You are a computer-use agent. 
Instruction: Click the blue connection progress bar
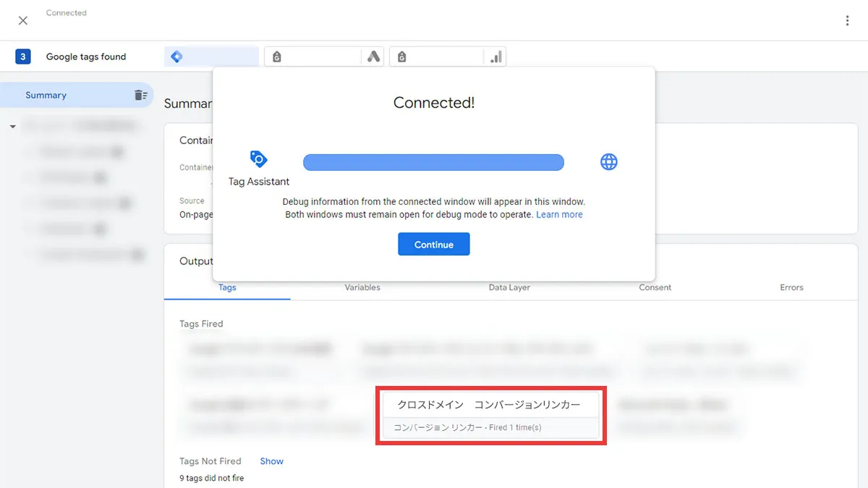pyautogui.click(x=433, y=161)
